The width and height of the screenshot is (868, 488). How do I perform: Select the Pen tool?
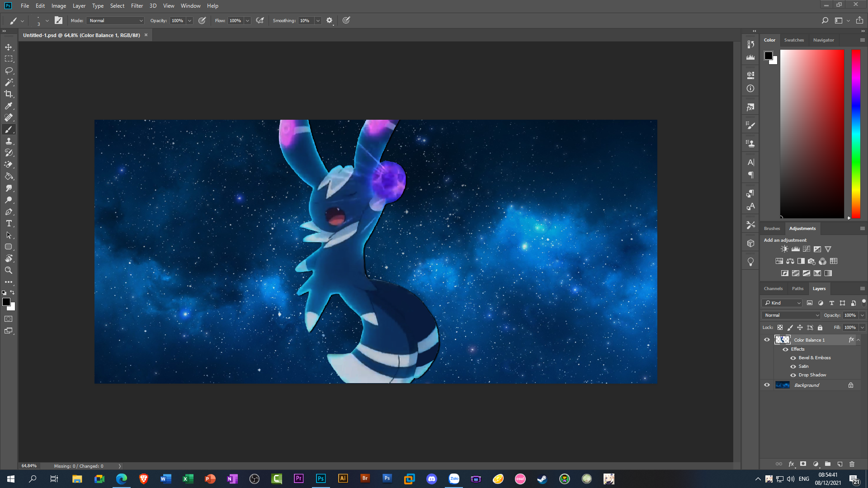(9, 211)
